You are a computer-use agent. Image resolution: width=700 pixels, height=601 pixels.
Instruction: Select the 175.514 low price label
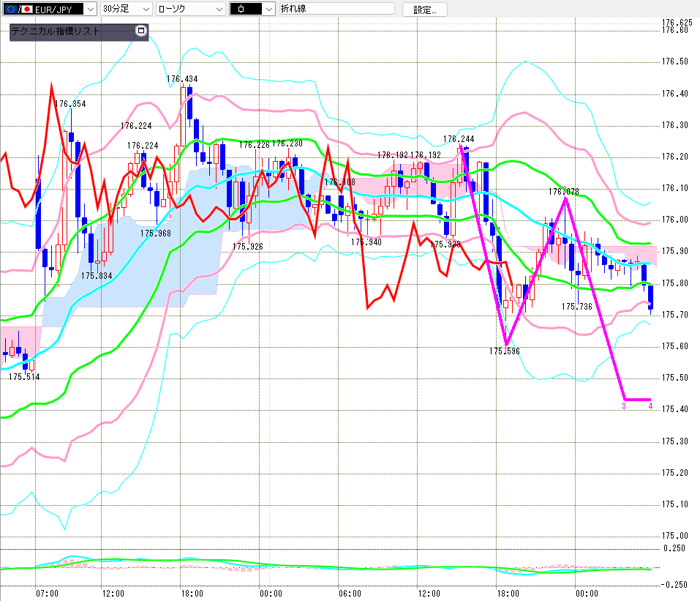(24, 377)
